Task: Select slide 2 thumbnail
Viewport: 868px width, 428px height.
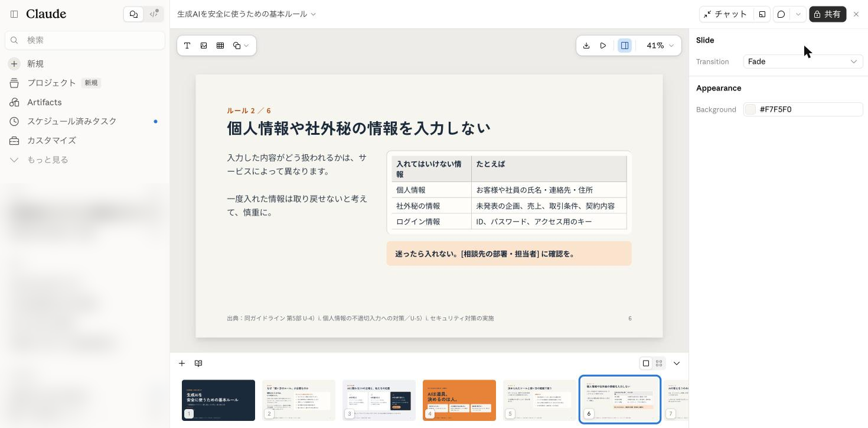Action: point(299,400)
